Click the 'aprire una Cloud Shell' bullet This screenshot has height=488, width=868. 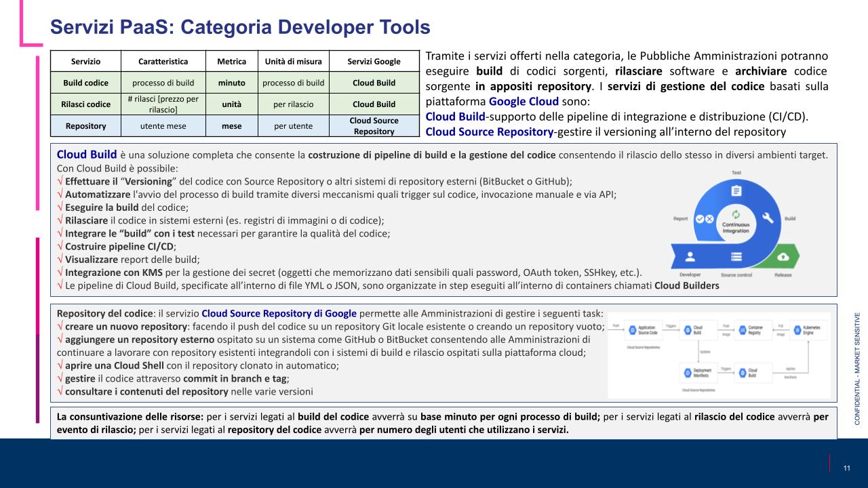click(x=198, y=365)
